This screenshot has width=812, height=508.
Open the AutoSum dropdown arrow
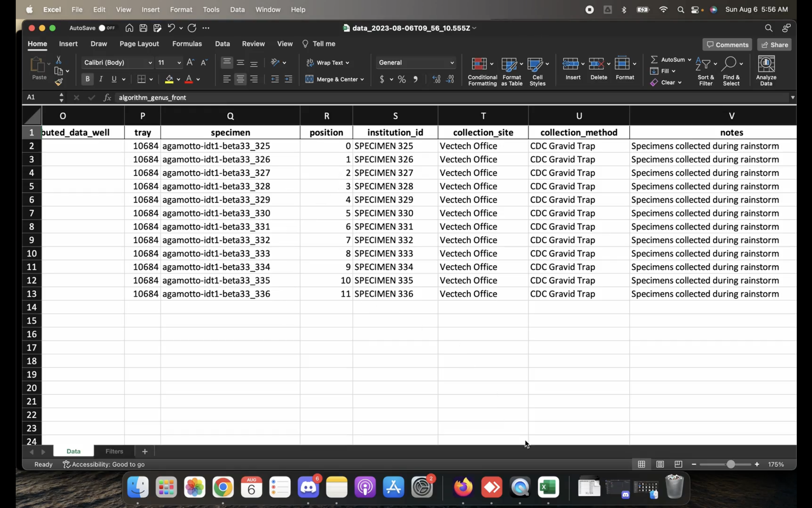pos(689,59)
